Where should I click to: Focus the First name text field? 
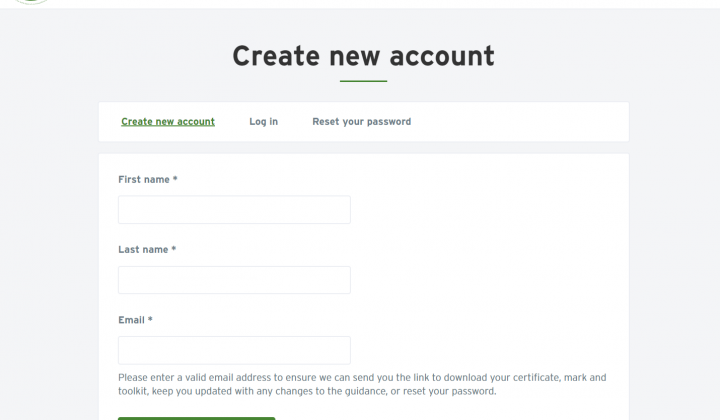click(234, 210)
